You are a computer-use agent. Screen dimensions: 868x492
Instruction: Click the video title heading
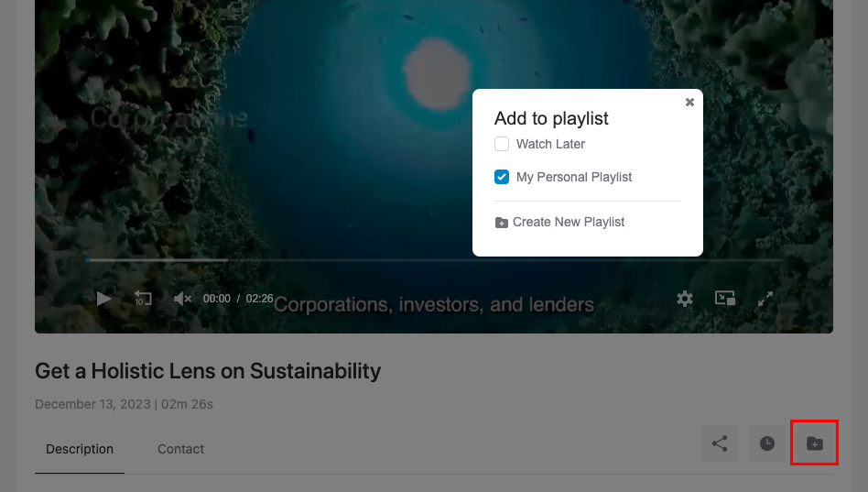pyautogui.click(x=208, y=371)
